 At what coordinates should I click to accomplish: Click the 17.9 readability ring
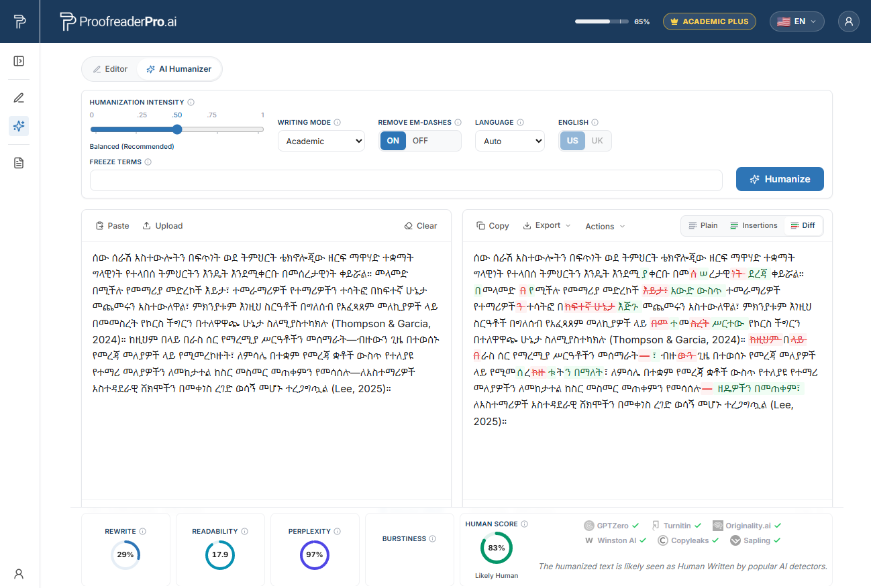click(220, 555)
